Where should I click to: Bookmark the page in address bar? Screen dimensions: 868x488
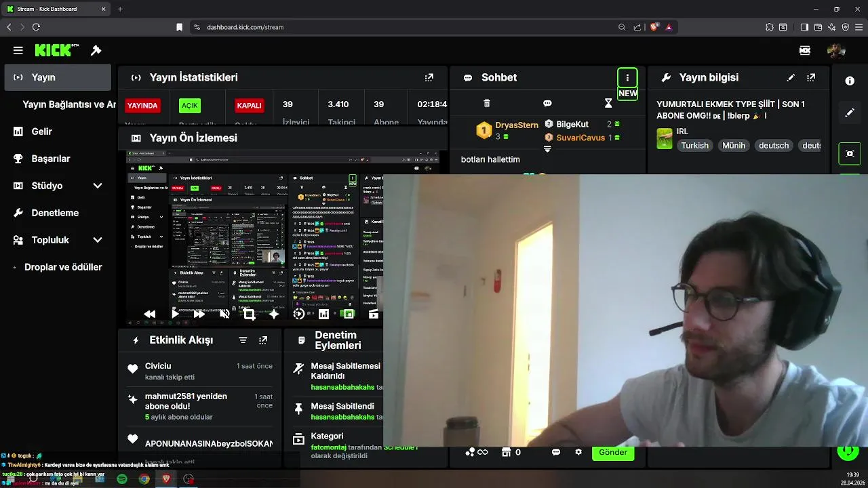(x=179, y=27)
